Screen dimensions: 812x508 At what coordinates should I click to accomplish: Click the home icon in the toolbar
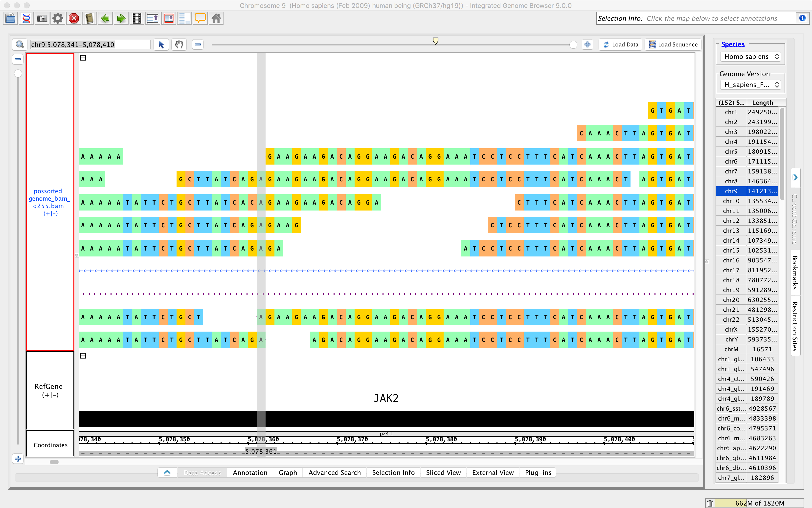pyautogui.click(x=216, y=18)
